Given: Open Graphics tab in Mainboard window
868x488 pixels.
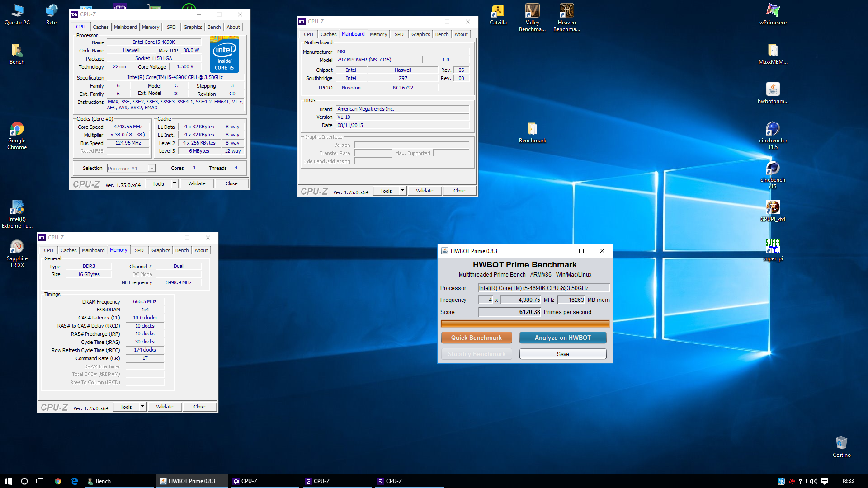Looking at the screenshot, I should coord(421,34).
